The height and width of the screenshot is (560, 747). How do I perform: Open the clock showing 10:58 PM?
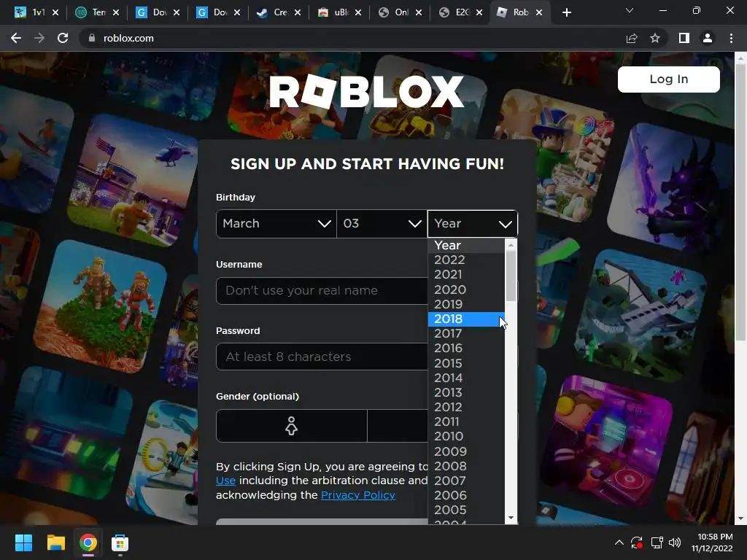[712, 542]
